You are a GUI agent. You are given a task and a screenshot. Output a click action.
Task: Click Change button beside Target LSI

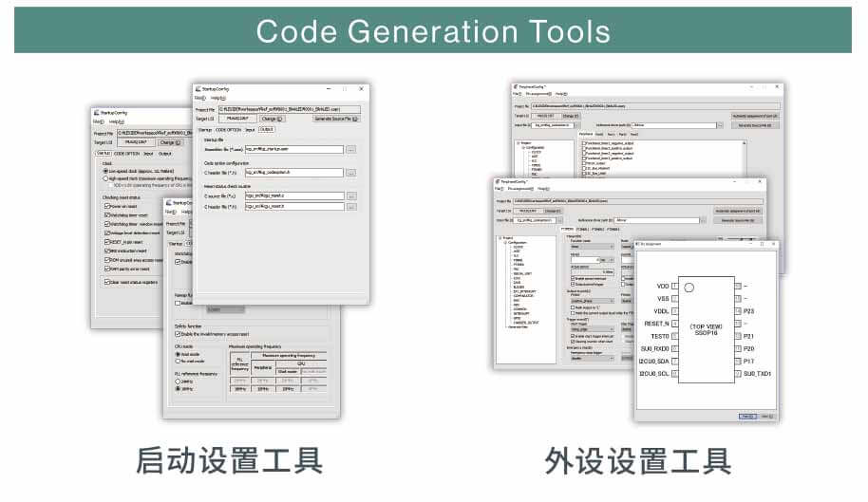point(272,119)
